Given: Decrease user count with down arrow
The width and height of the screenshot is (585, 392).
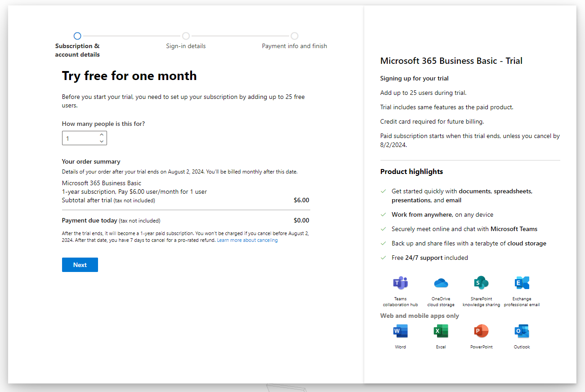Looking at the screenshot, I should point(102,142).
